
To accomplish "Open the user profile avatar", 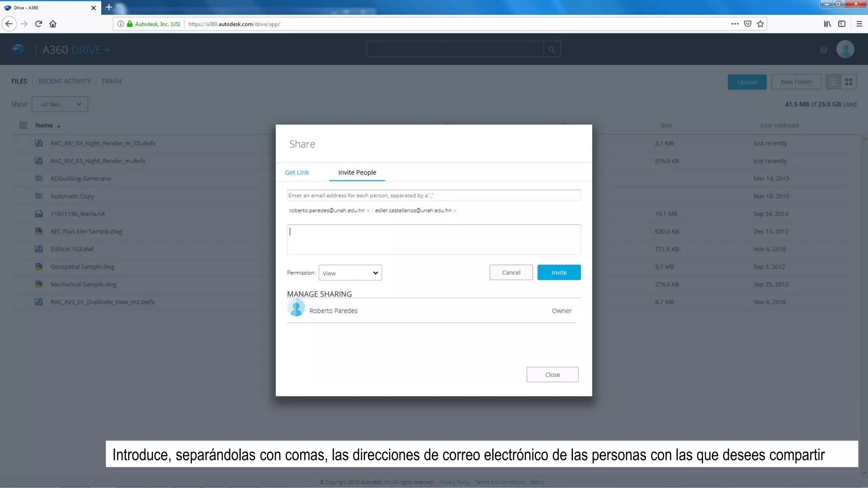I will [845, 49].
